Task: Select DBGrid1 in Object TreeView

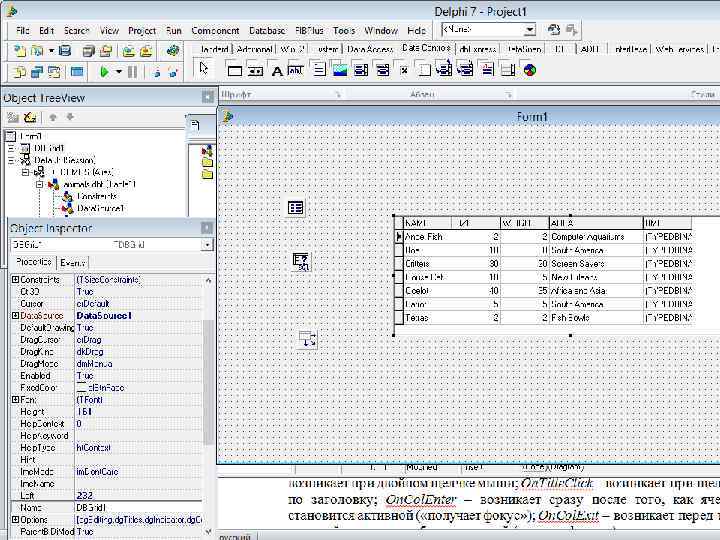Action: pyautogui.click(x=49, y=148)
